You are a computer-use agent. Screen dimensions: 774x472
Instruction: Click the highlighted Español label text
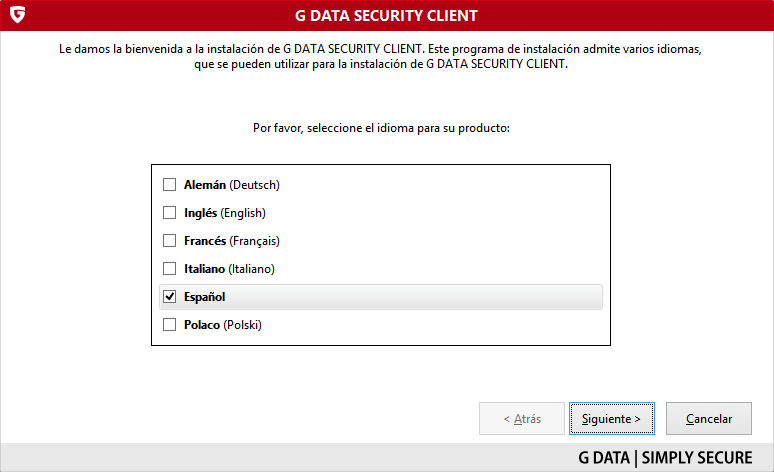point(206,297)
